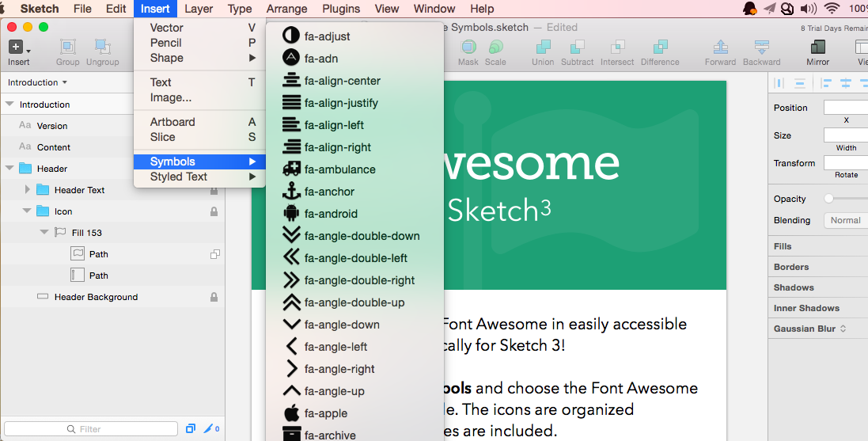Choose the fa-anchor symbol
Viewport: 868px width, 441px height.
click(x=354, y=191)
